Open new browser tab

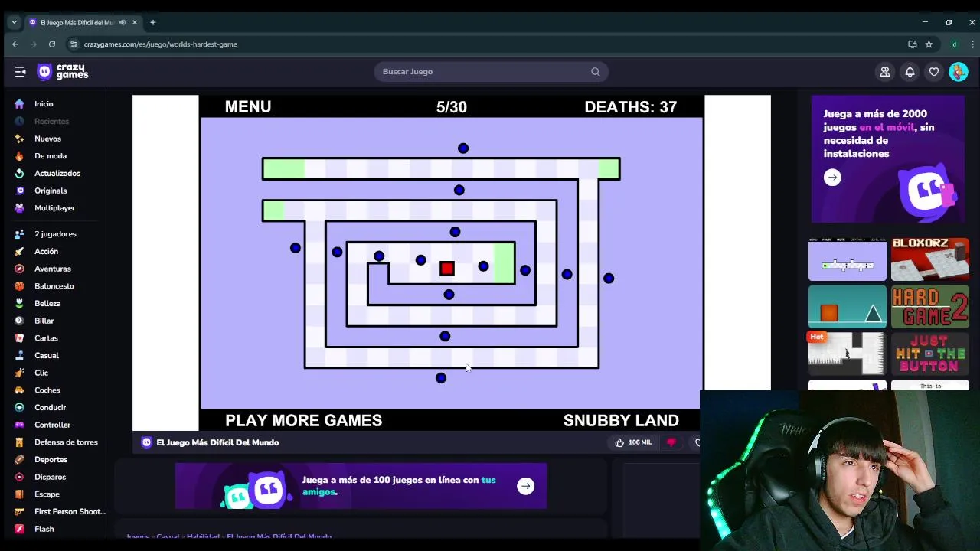point(153,22)
